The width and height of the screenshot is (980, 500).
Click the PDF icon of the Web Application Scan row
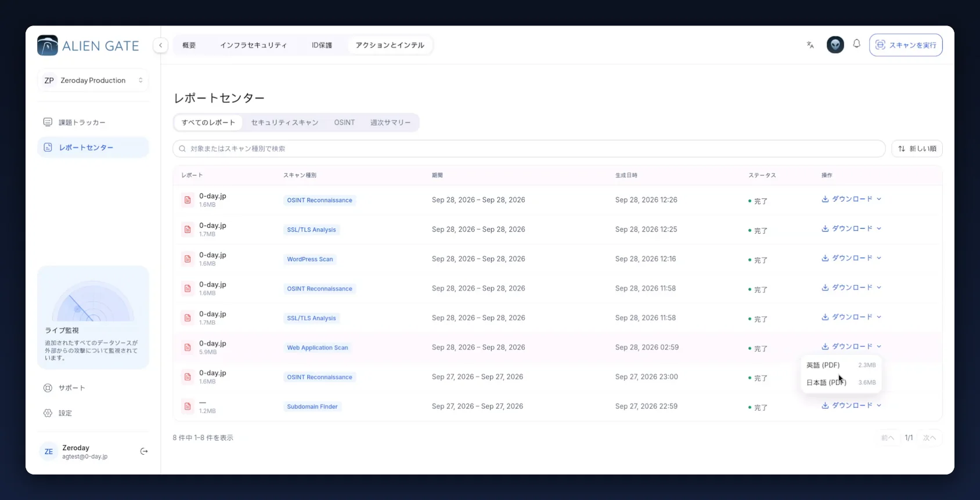point(188,347)
